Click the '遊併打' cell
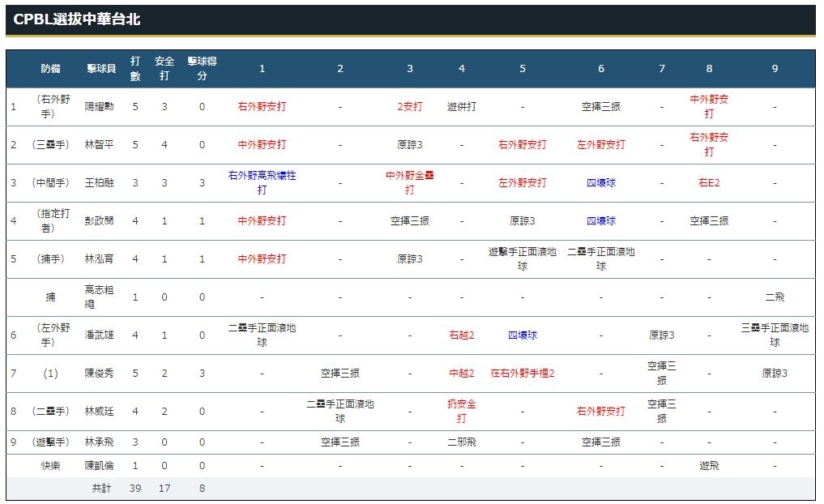 [461, 107]
